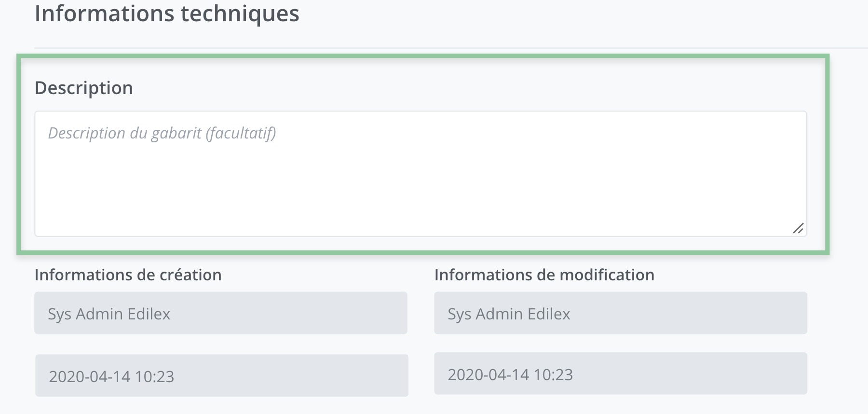The width and height of the screenshot is (868, 414).
Task: Click the "10:23" time in the creation date
Action: pyautogui.click(x=154, y=377)
